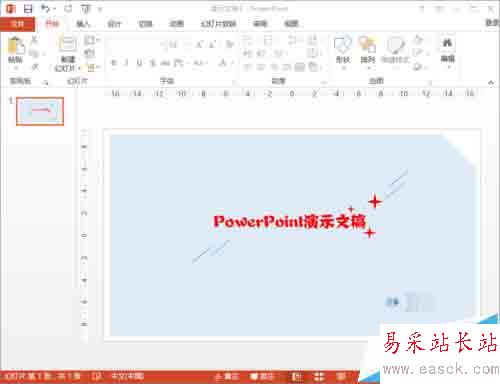
Task: Center the text in the paragraph group
Action: pyautogui.click(x=260, y=67)
